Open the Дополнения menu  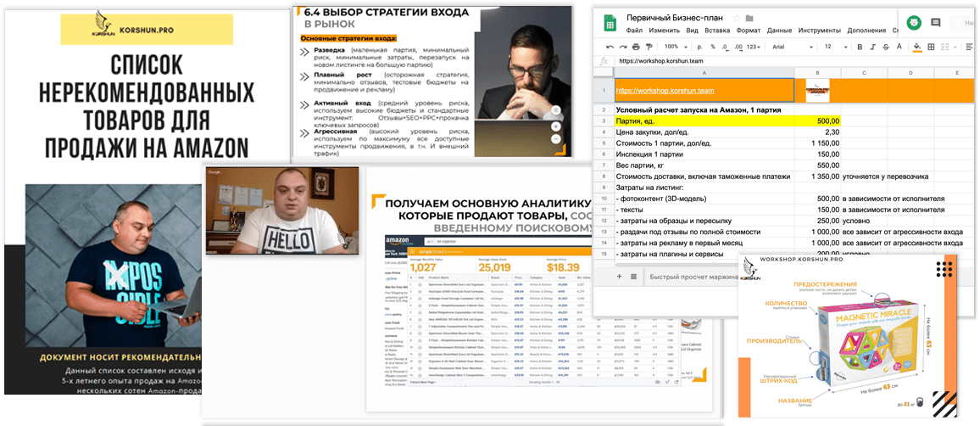pos(866,30)
